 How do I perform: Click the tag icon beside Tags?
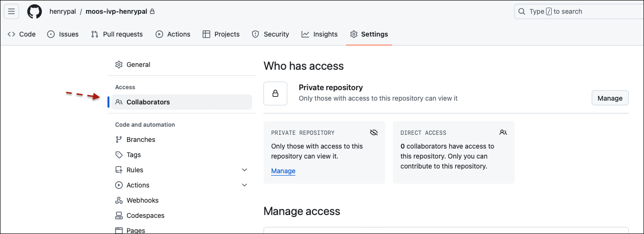coord(119,155)
